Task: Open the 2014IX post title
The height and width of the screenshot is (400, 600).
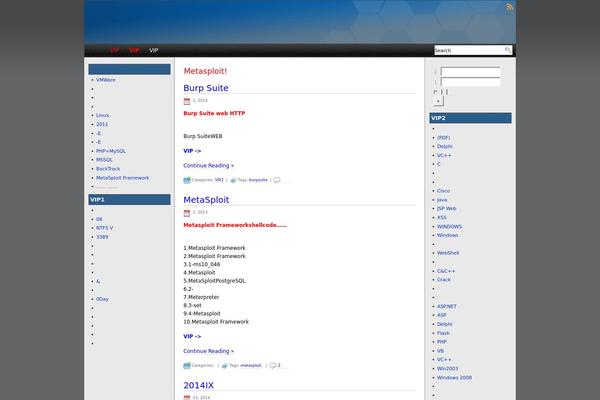Action: point(199,385)
